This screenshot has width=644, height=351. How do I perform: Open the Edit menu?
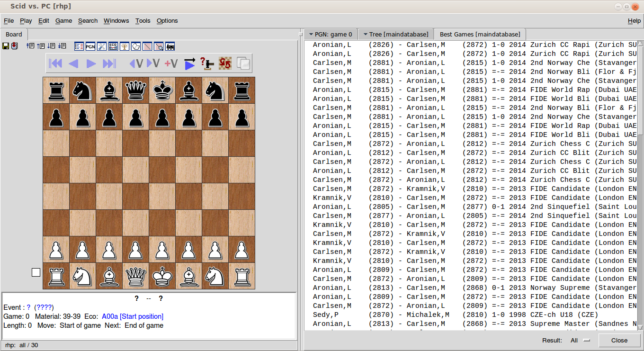44,20
